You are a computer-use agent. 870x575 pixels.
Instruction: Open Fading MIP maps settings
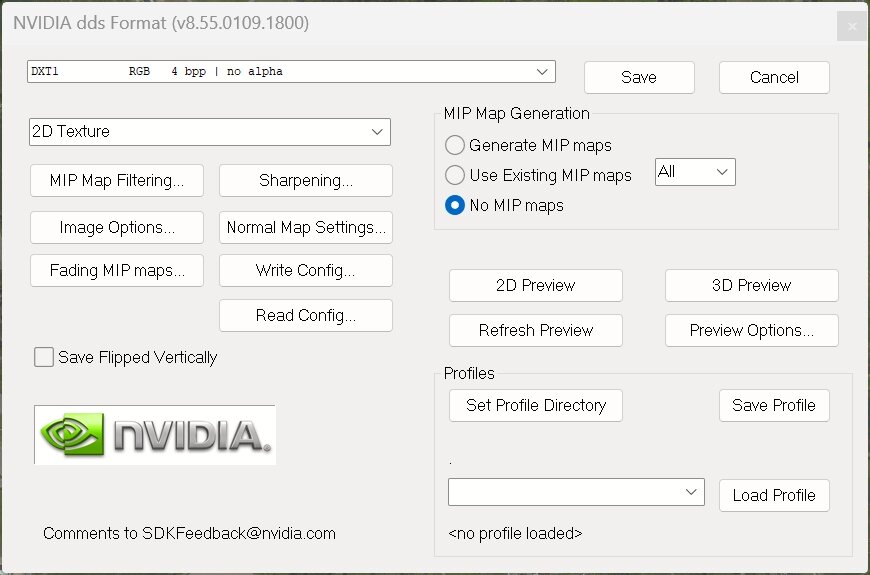tap(117, 270)
